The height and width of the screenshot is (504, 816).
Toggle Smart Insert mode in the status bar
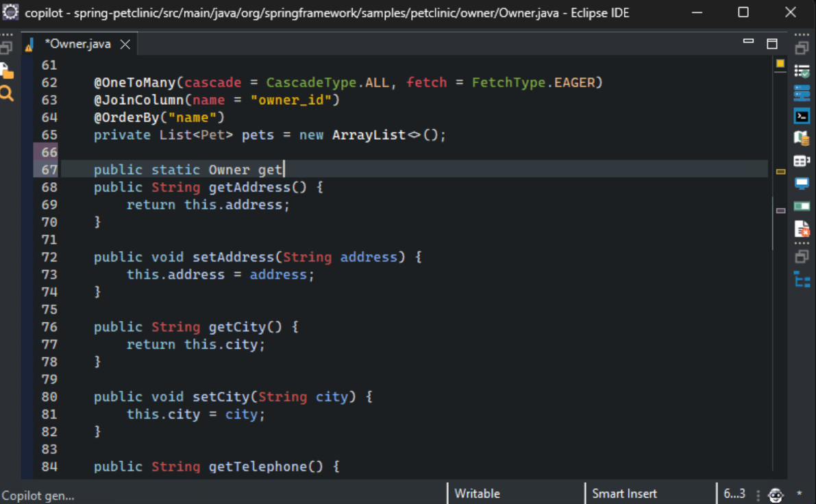624,493
